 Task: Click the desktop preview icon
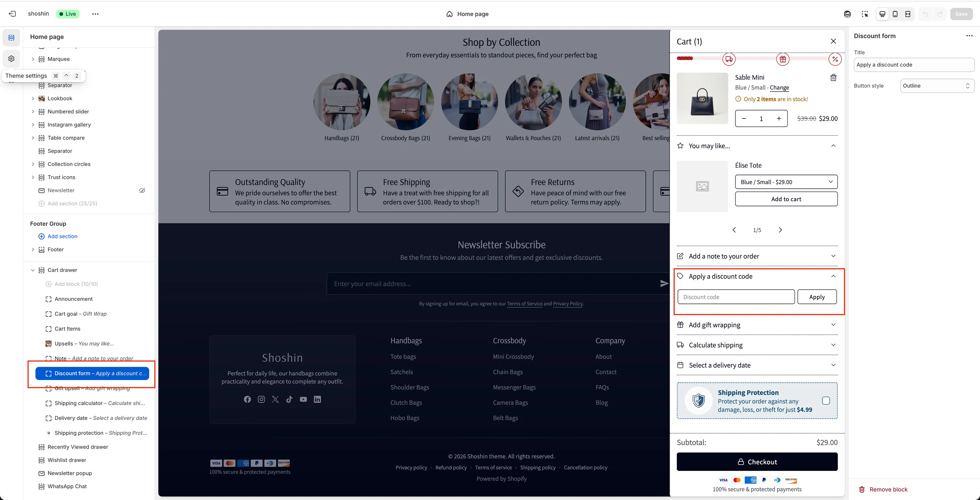point(882,14)
